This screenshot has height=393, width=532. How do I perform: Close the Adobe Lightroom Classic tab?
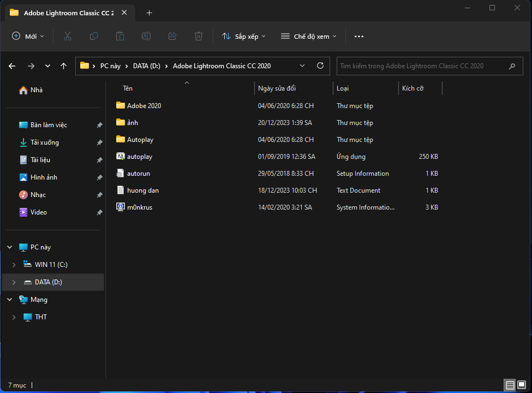[124, 13]
